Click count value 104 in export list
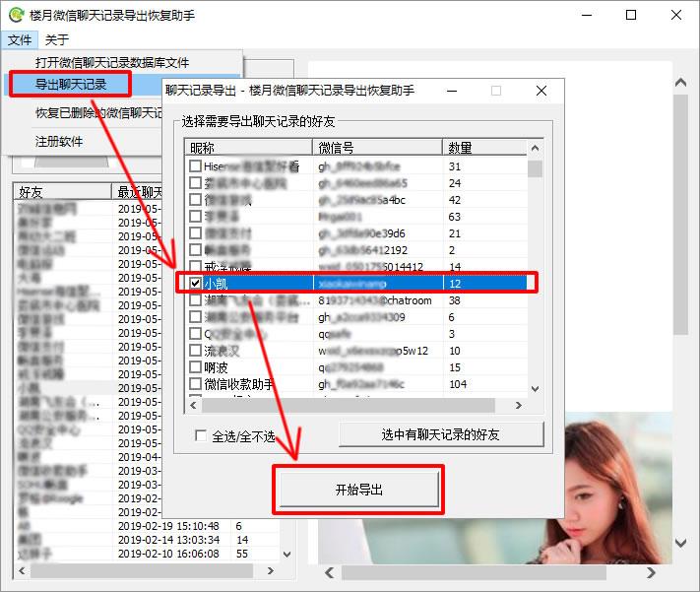 pos(458,384)
